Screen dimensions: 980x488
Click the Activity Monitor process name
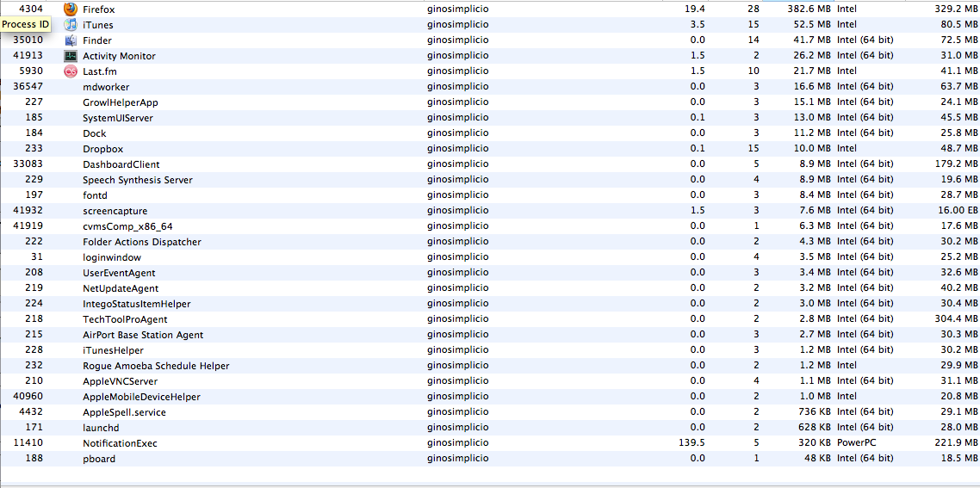(x=119, y=56)
